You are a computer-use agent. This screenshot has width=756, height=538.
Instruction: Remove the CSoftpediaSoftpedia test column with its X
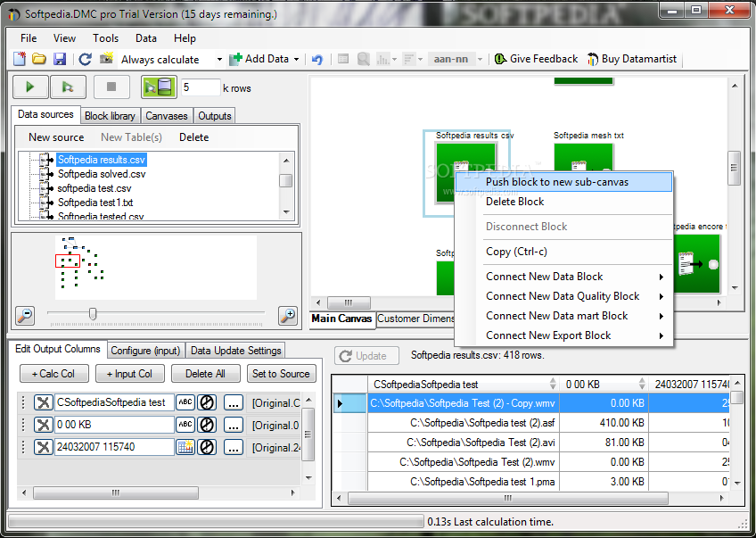[x=43, y=402]
